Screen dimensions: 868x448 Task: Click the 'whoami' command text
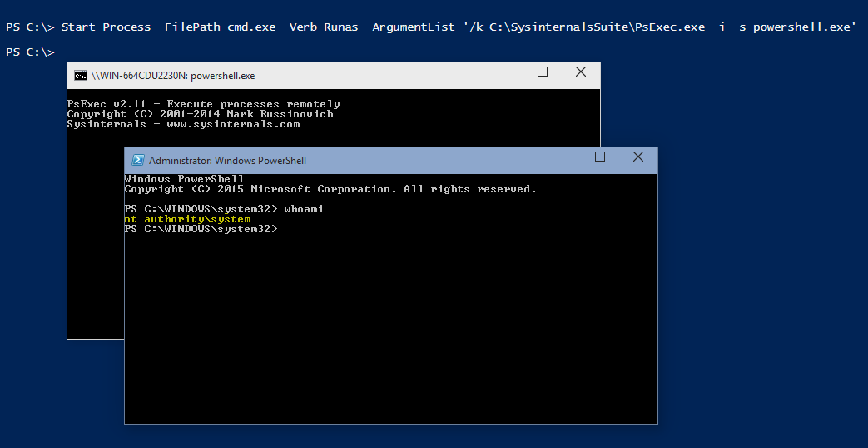tap(304, 209)
